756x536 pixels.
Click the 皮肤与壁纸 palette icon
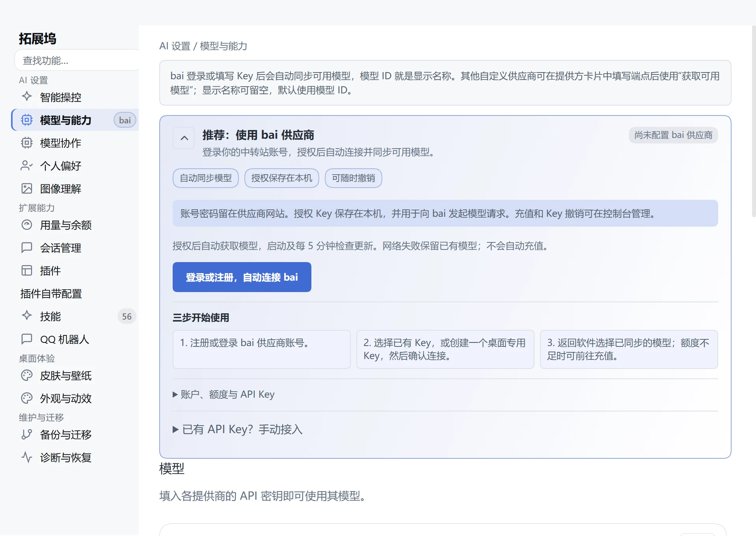click(x=27, y=375)
